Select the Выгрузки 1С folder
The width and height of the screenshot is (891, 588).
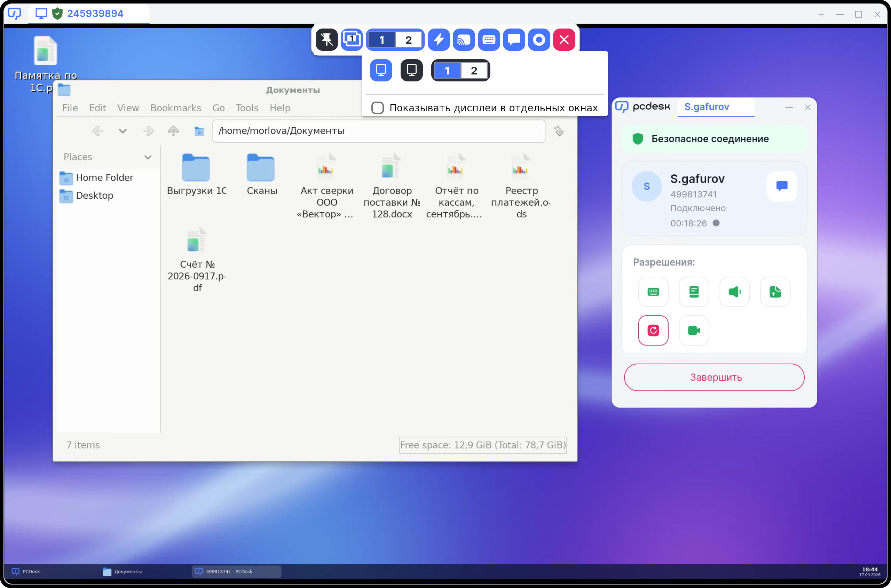[x=197, y=174]
